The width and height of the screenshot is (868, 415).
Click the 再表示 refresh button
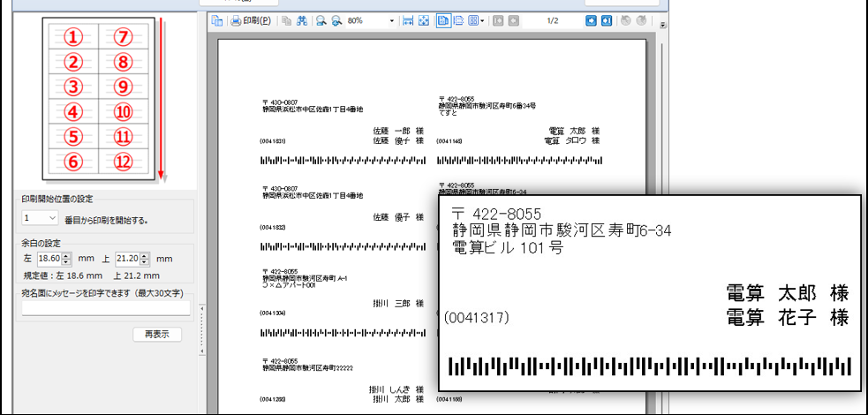click(157, 335)
